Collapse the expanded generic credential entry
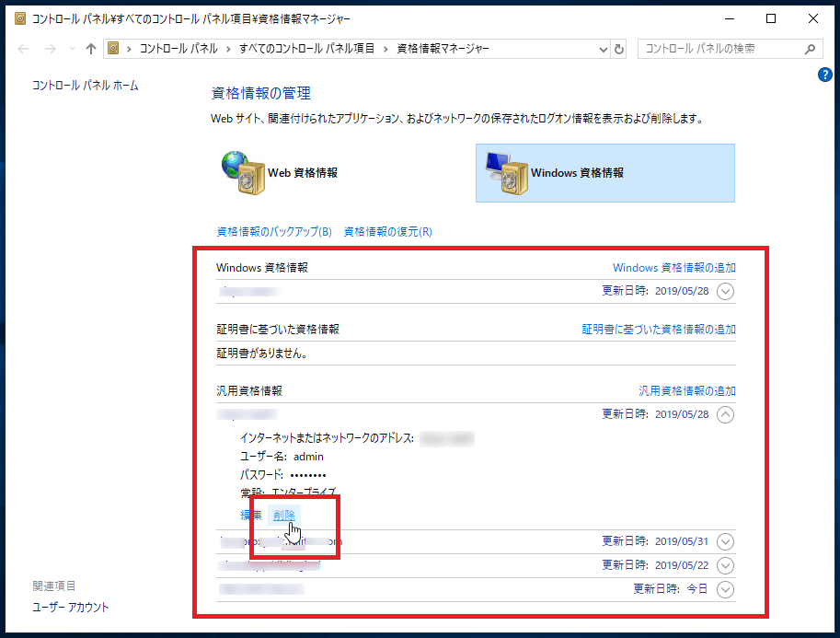Image resolution: width=840 pixels, height=638 pixels. coord(725,414)
